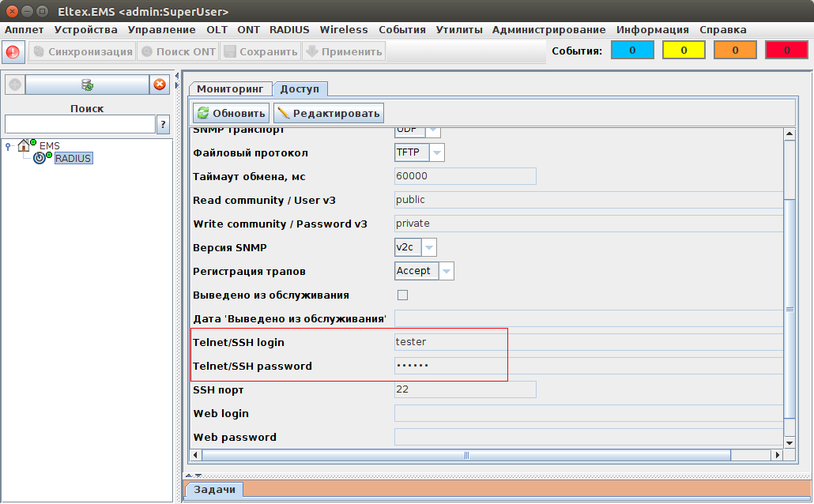Switch to the Мониторинг tab

tap(229, 89)
